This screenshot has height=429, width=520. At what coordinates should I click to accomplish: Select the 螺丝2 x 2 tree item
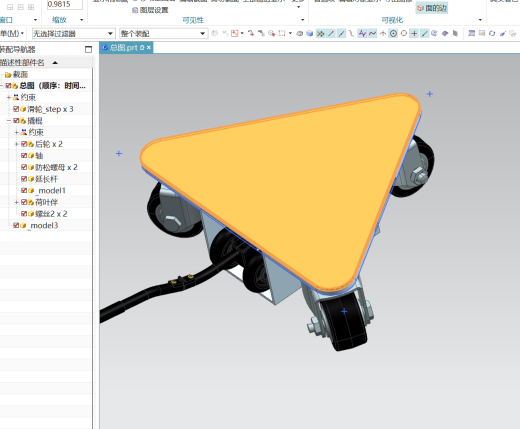(51, 214)
